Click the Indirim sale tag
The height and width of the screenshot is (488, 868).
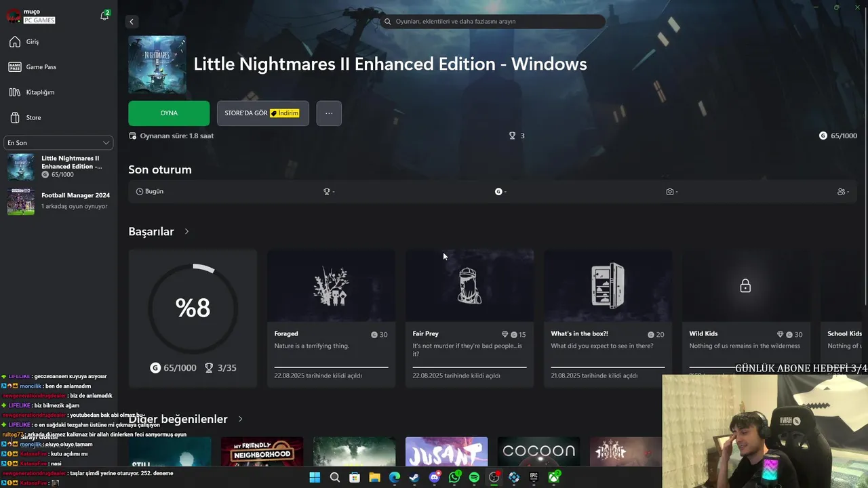pos(285,113)
